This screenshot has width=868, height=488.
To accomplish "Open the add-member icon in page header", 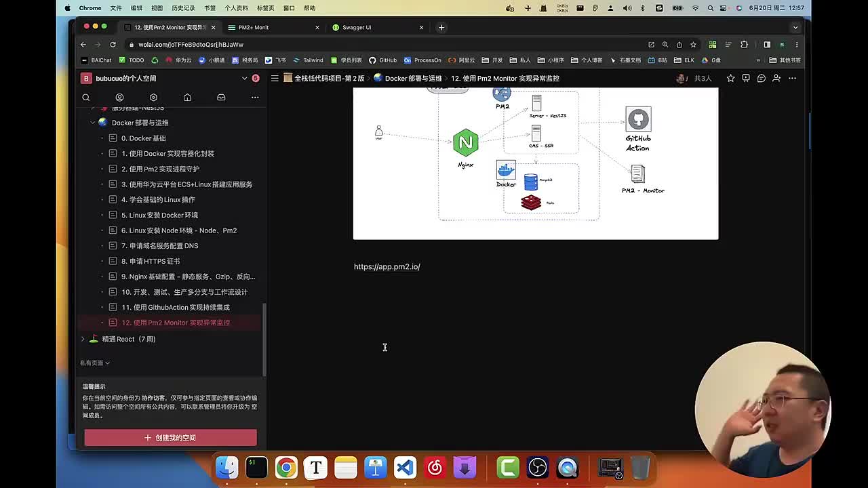I will (776, 78).
